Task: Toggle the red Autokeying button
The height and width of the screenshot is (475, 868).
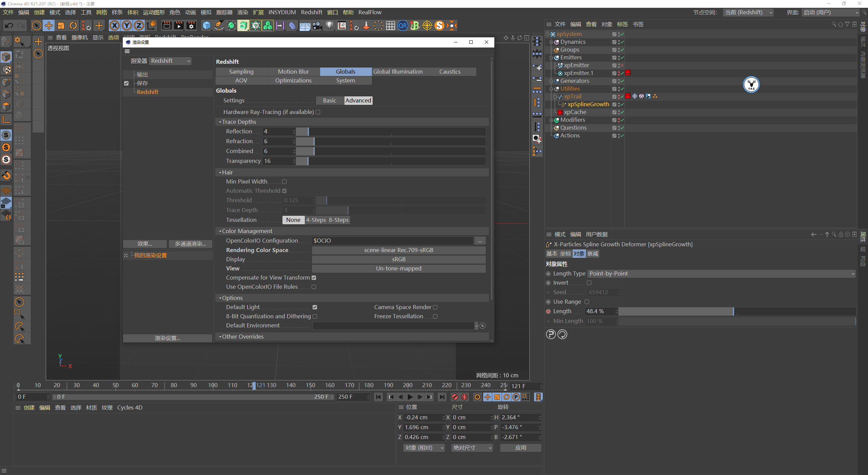Action: pos(465,397)
